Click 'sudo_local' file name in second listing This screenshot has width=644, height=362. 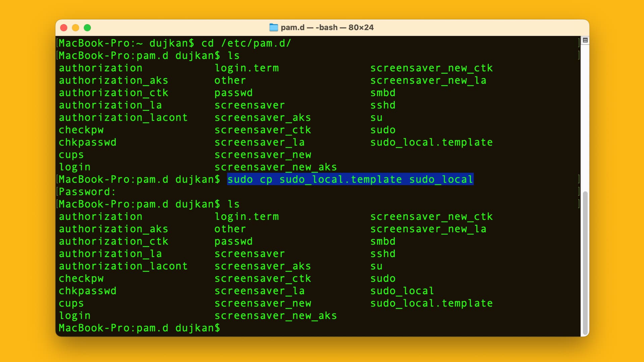[402, 291]
